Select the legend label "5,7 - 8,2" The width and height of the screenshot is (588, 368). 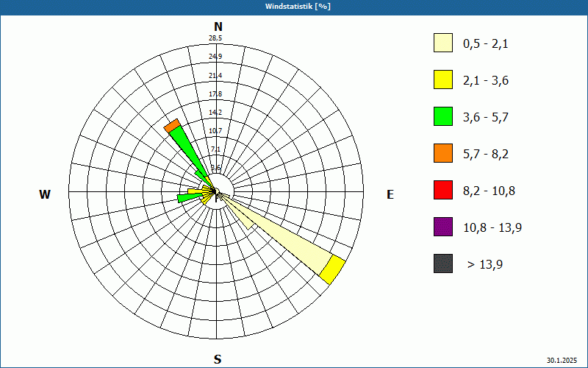pyautogui.click(x=486, y=155)
